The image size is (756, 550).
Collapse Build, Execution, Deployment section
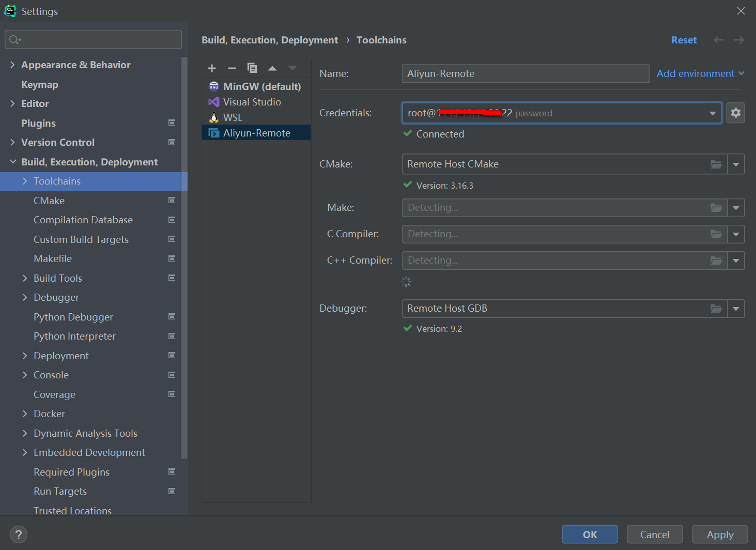(x=12, y=162)
